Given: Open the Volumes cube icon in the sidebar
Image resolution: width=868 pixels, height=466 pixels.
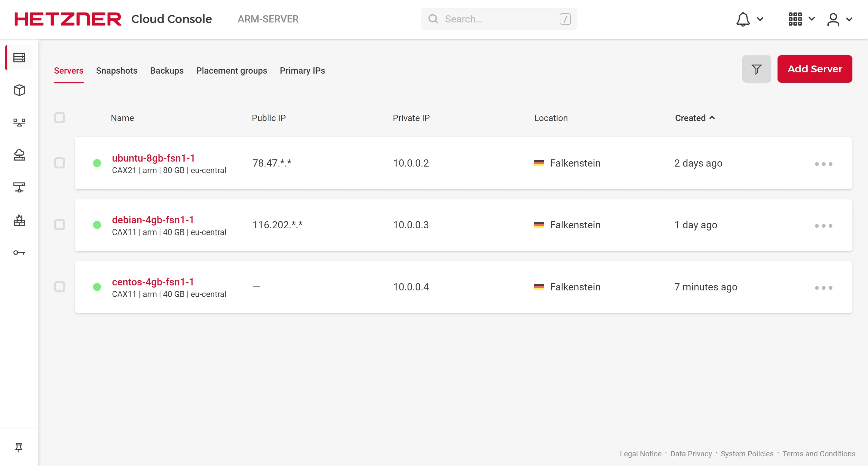Looking at the screenshot, I should click(x=19, y=90).
